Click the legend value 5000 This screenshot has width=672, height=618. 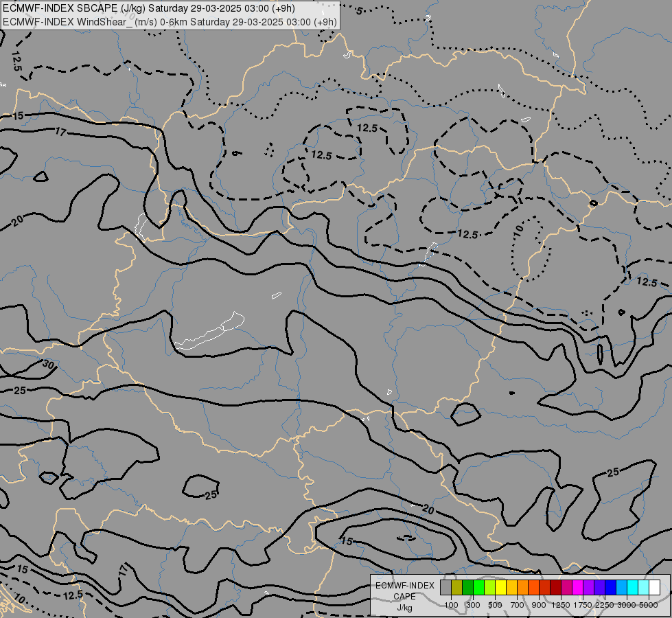pyautogui.click(x=649, y=605)
